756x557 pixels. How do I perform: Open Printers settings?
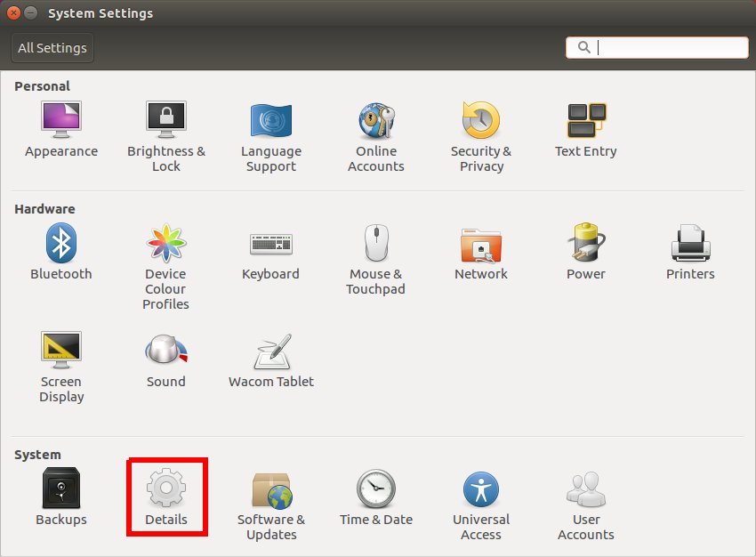(690, 252)
